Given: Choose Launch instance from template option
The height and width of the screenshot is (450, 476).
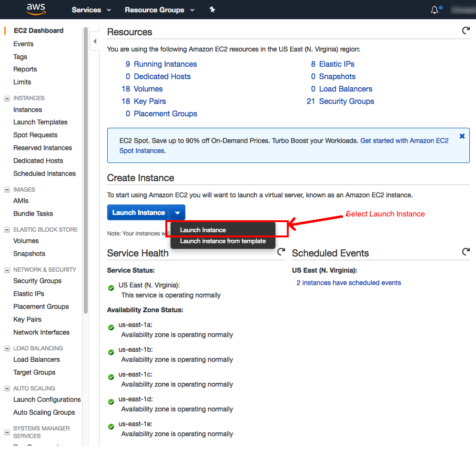Looking at the screenshot, I should pyautogui.click(x=223, y=241).
